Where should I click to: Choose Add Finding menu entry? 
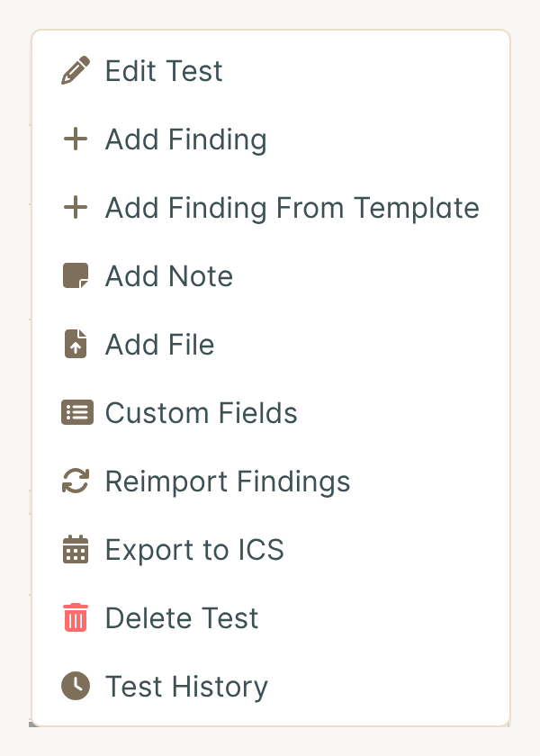tap(271, 139)
